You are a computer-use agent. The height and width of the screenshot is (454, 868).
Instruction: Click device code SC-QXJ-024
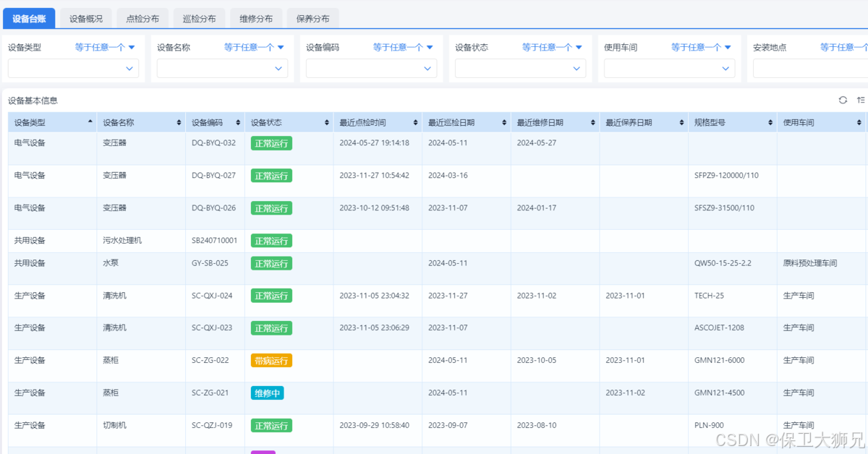click(212, 296)
